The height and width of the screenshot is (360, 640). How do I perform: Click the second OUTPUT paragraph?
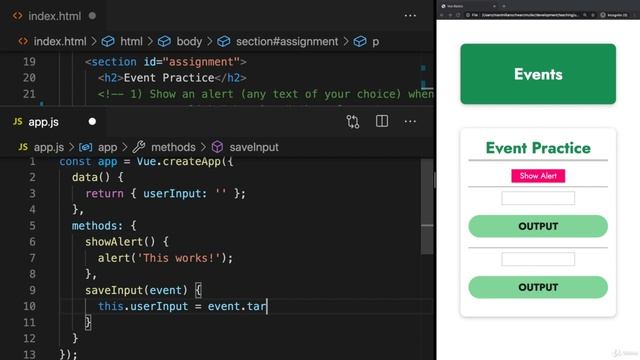[538, 287]
